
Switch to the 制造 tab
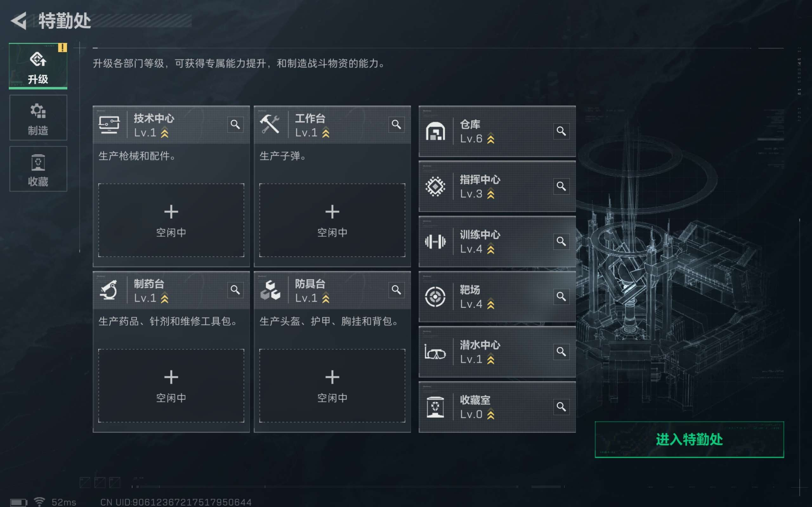[38, 118]
